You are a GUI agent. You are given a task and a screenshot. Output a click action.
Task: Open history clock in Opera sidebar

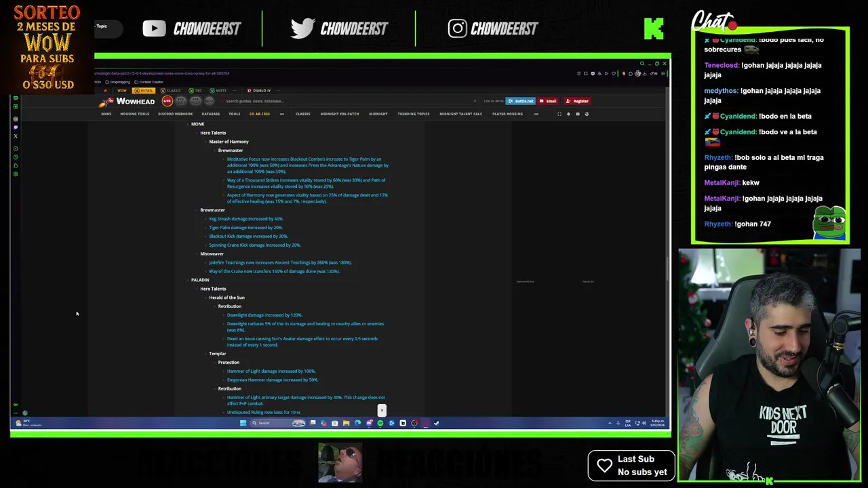coord(16,157)
